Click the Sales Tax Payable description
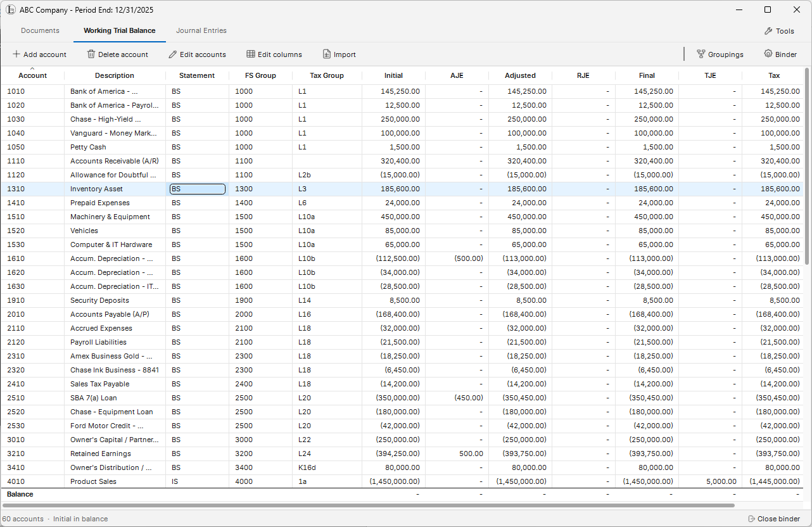812x527 pixels. click(115, 384)
